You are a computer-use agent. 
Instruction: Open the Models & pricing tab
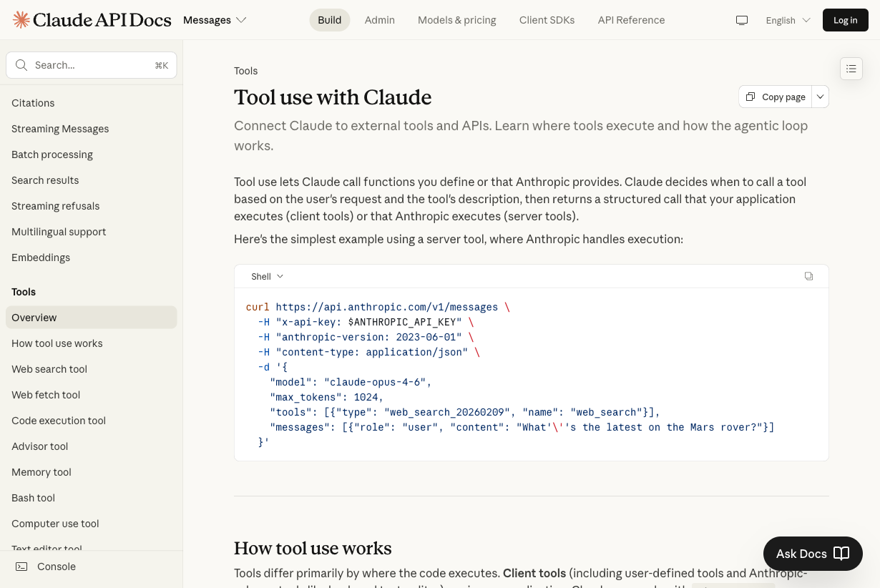[457, 20]
